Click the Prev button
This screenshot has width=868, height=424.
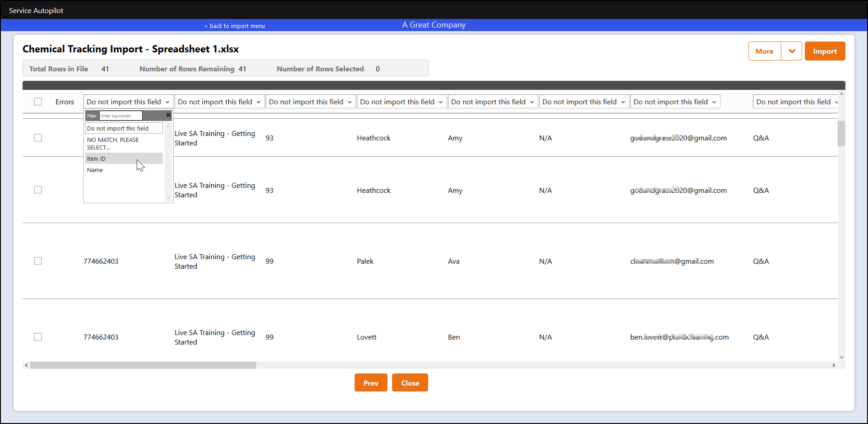(371, 382)
